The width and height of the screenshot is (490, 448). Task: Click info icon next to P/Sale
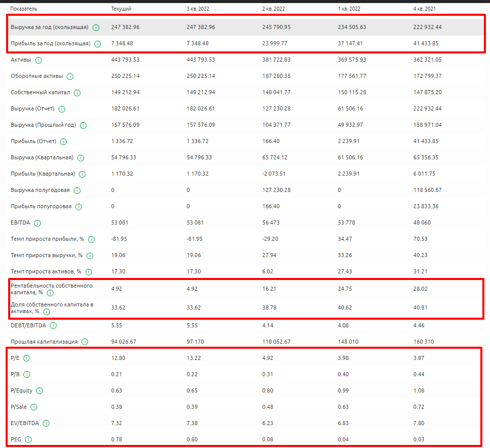pos(34,407)
